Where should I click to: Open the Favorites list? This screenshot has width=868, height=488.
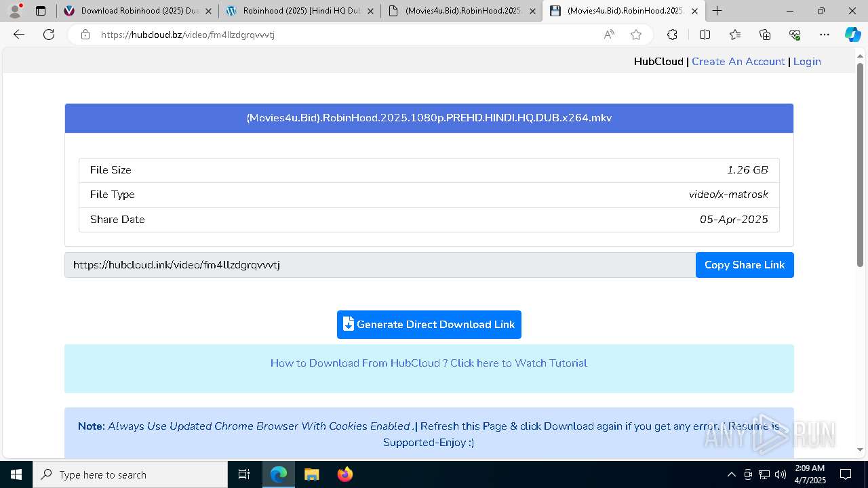735,35
